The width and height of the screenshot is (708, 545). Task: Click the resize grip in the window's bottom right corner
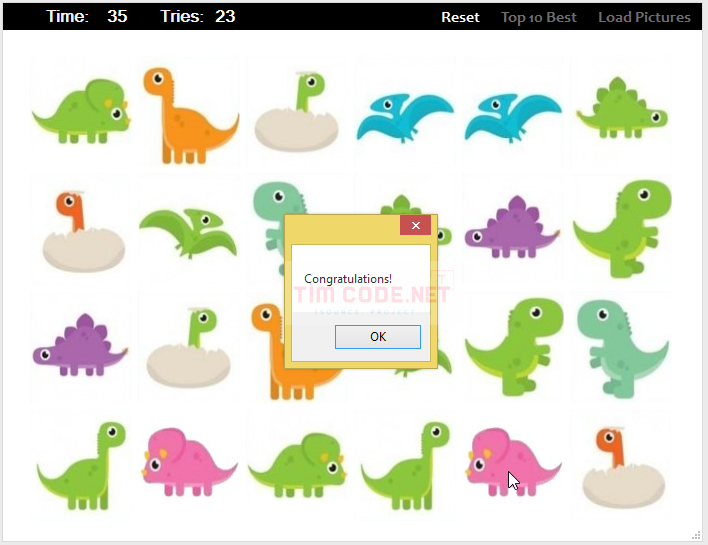pos(696,536)
